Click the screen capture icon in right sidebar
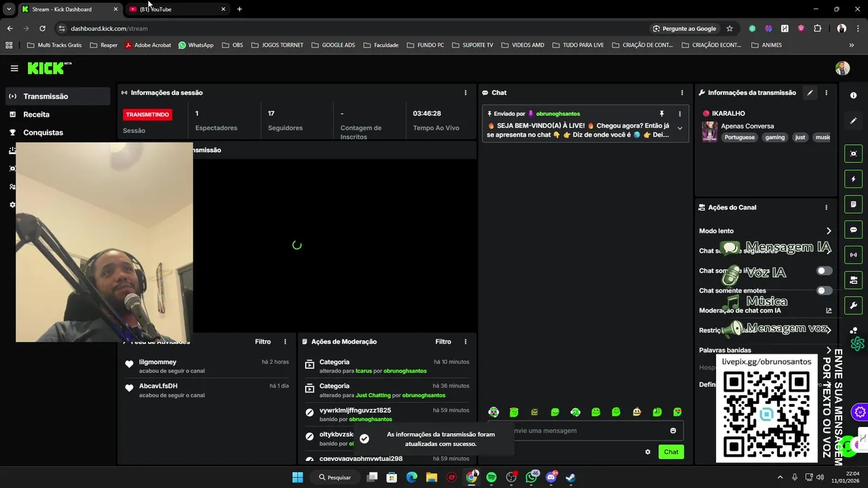This screenshot has height=488, width=868. click(853, 154)
